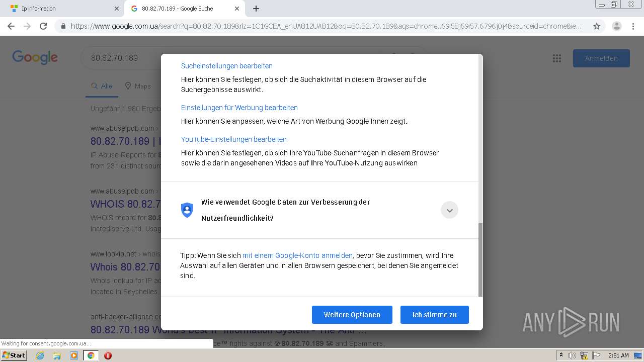Follow mit einem Google-Konto anmelden link

pos(297,255)
